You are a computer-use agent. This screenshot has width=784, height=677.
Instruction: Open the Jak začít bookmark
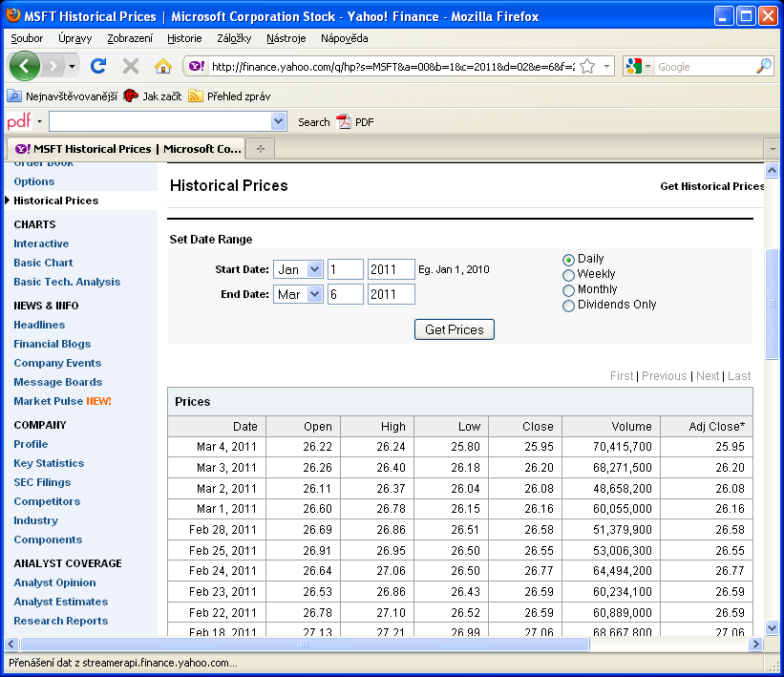153,96
